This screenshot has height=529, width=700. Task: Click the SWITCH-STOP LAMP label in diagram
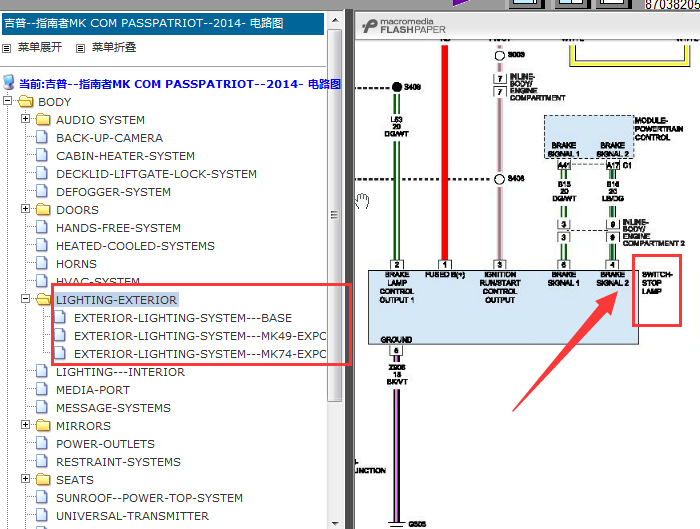tap(656, 283)
